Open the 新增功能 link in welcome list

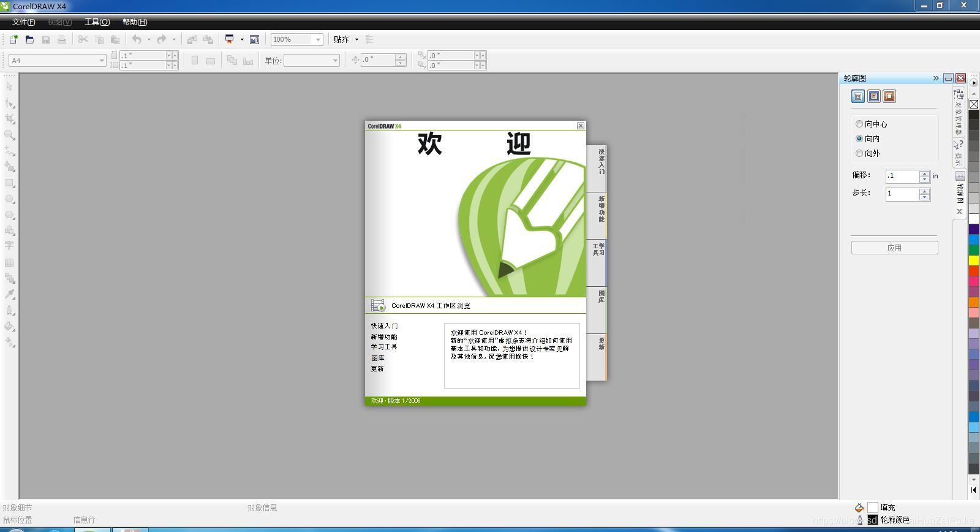point(384,336)
